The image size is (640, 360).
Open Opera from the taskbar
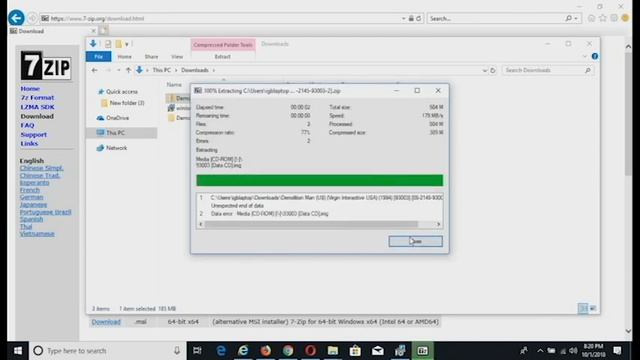(310, 351)
